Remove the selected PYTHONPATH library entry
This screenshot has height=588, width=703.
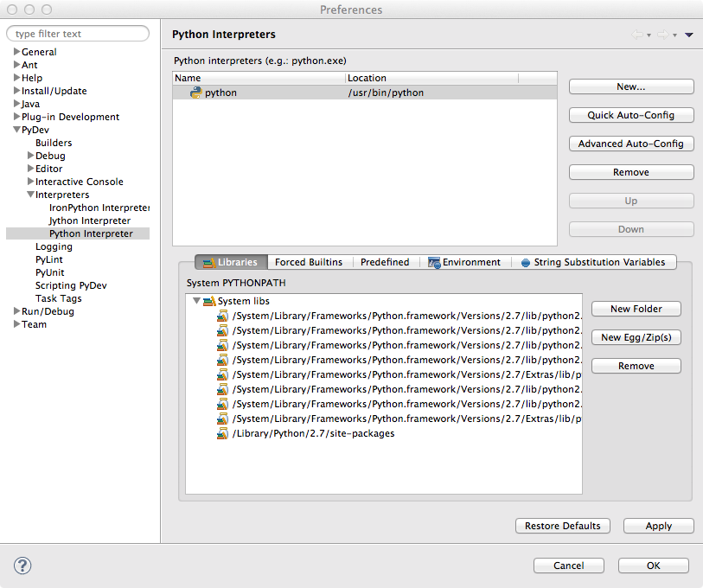(x=636, y=366)
